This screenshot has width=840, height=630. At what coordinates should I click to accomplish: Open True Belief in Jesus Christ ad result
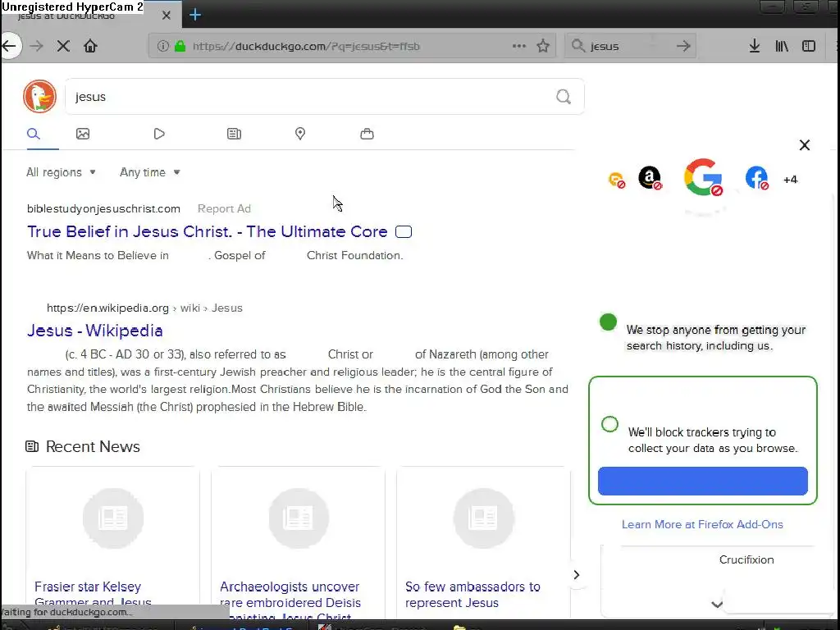click(x=208, y=232)
